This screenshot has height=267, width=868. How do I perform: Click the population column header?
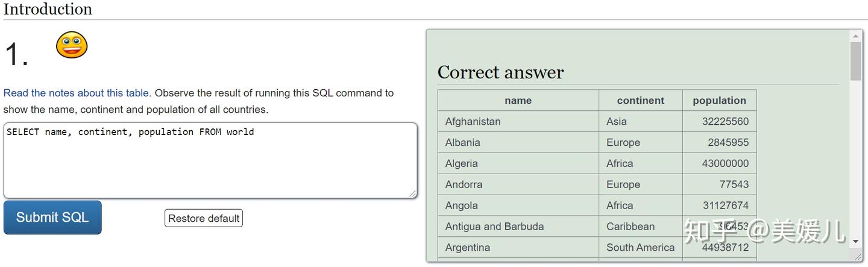(x=720, y=101)
